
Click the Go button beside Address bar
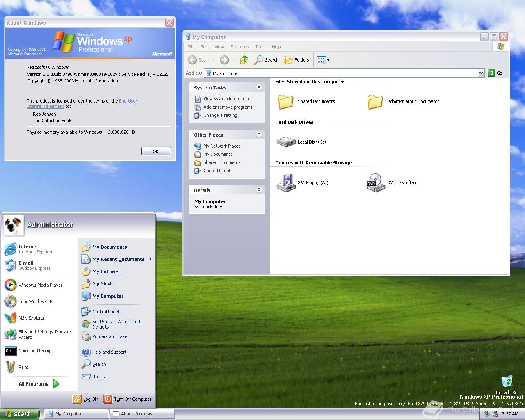[495, 73]
